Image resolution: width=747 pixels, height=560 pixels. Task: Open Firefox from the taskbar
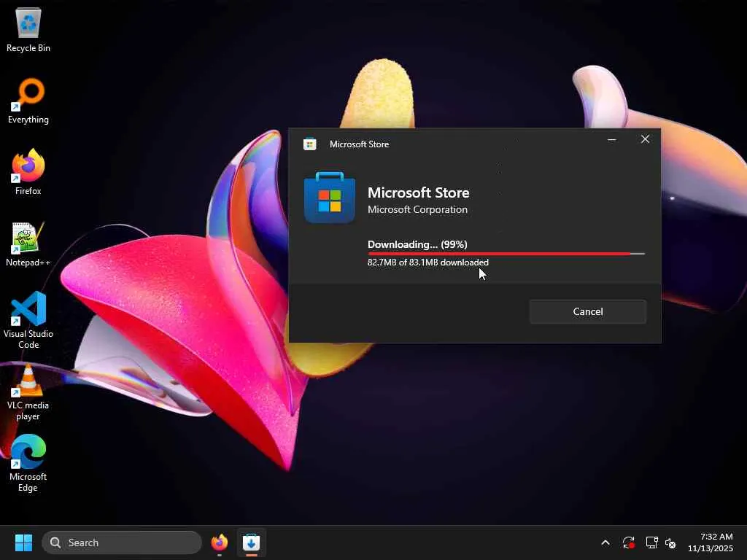[x=219, y=542]
